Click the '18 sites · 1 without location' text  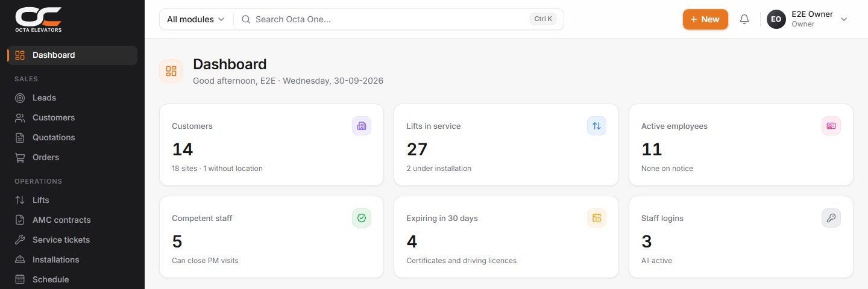click(217, 169)
